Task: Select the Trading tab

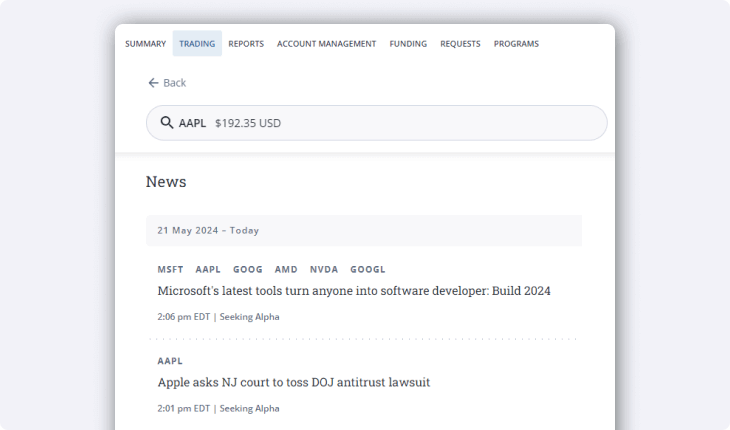Action: tap(197, 44)
